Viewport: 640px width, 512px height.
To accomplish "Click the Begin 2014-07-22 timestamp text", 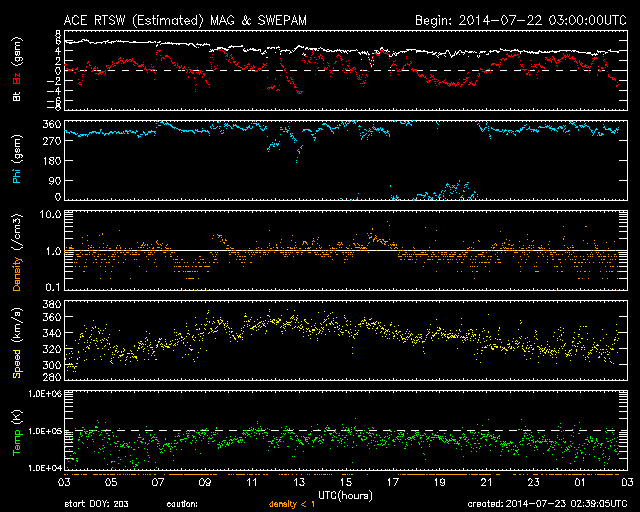I will (520, 20).
